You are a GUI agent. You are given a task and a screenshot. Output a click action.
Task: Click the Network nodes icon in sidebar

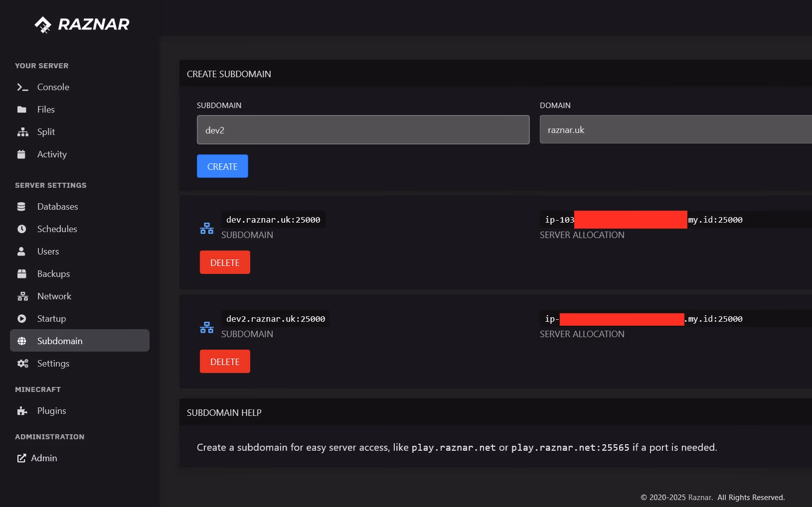coord(23,296)
